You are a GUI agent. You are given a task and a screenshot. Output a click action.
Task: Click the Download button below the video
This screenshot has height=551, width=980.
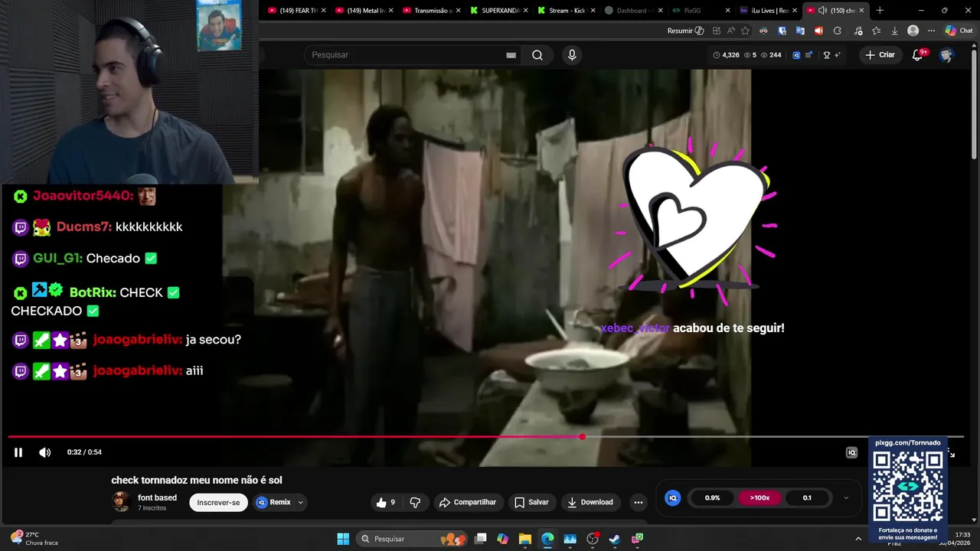(590, 502)
